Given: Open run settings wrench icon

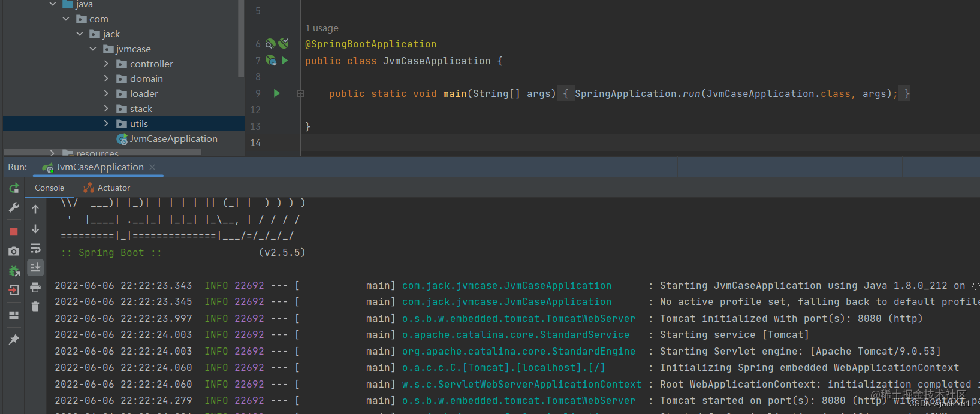Looking at the screenshot, I should 14,208.
